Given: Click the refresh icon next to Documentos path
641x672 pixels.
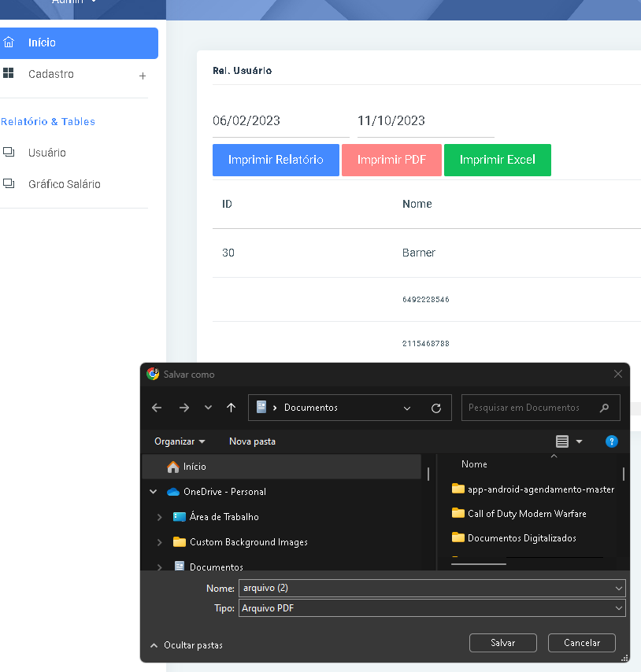Looking at the screenshot, I should (x=436, y=408).
